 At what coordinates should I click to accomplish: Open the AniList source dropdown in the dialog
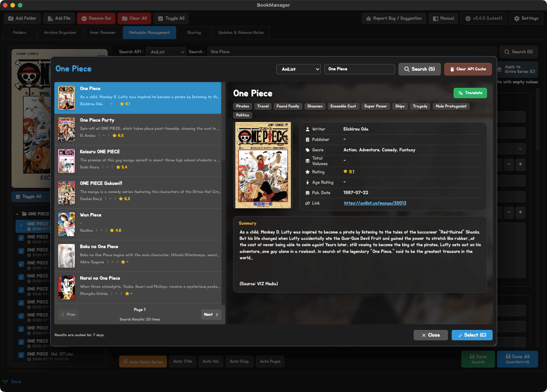click(x=299, y=69)
